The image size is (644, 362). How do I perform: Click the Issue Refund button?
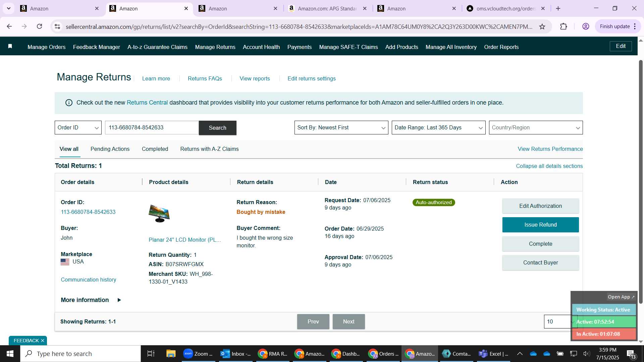tap(540, 225)
